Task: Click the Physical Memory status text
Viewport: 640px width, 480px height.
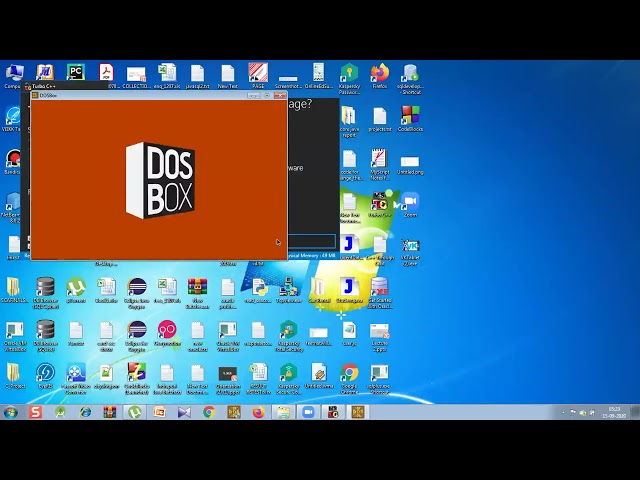Action: (x=312, y=256)
